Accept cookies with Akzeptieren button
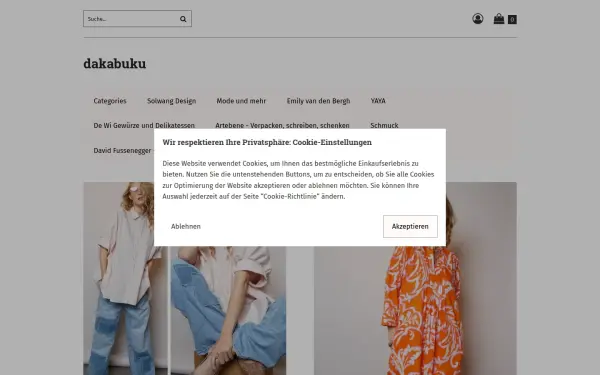Image resolution: width=600 pixels, height=375 pixels. [410, 227]
